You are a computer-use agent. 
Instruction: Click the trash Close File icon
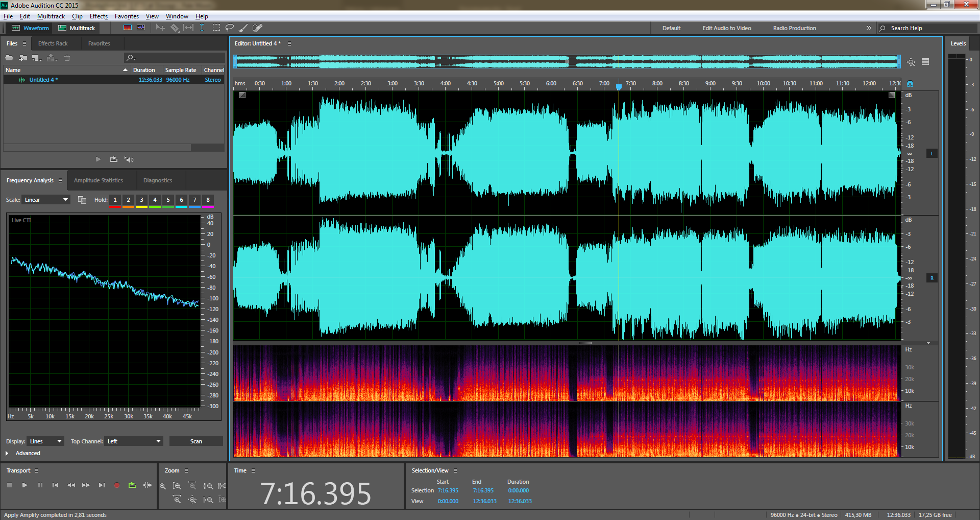pyautogui.click(x=67, y=58)
